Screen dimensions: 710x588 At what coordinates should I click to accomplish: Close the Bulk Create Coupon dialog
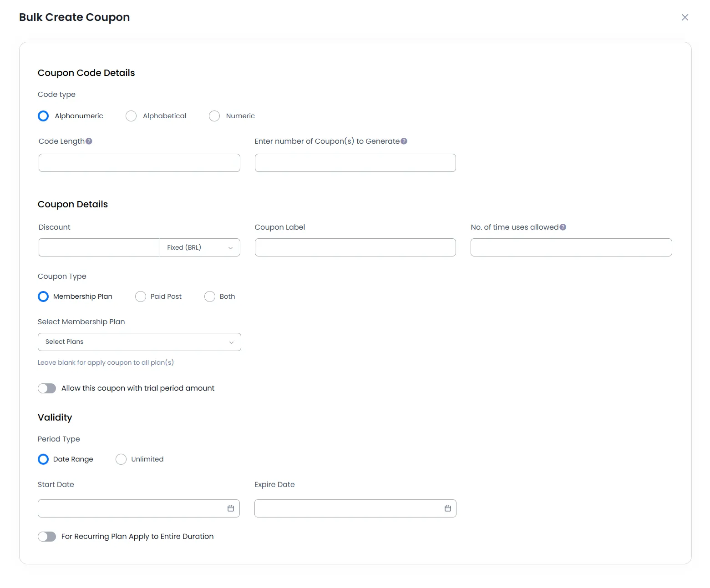[x=685, y=17]
